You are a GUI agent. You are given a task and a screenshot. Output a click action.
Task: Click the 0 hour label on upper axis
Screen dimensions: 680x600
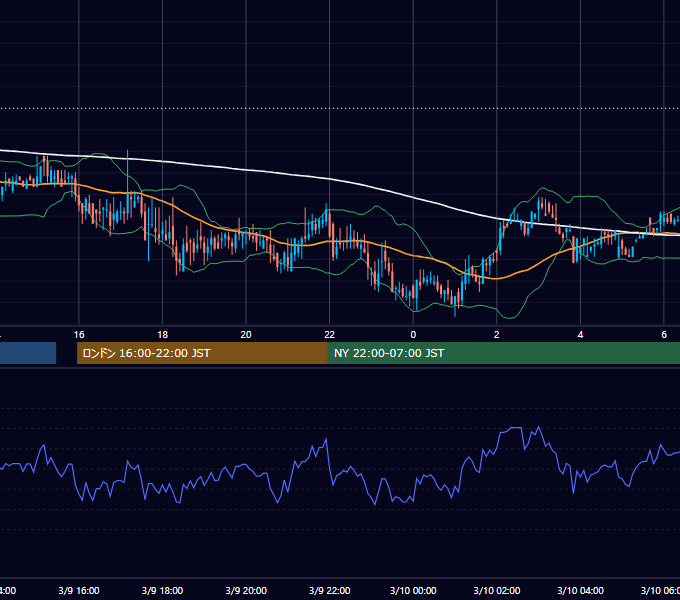point(413,334)
